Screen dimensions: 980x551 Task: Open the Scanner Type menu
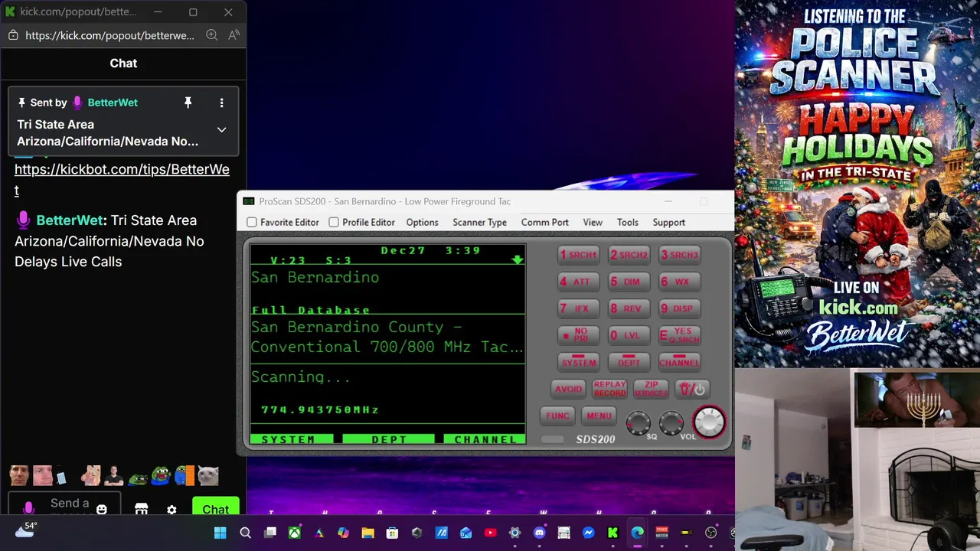tap(479, 222)
